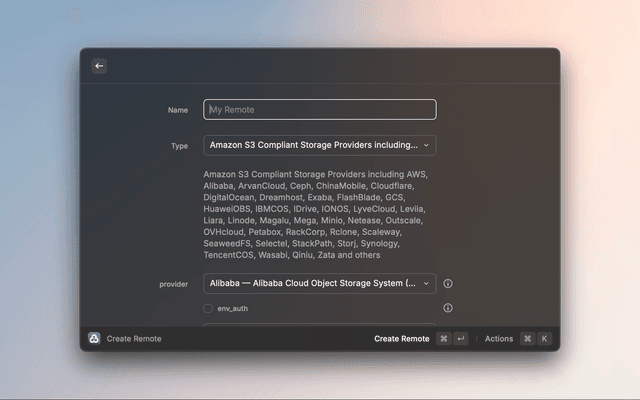Enable the env_auth checkbox

point(208,309)
